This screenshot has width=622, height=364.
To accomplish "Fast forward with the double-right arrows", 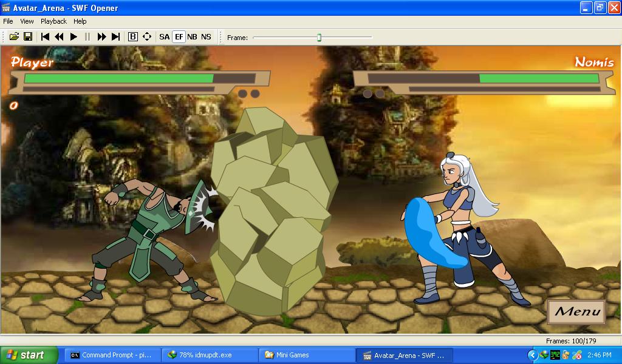I will pyautogui.click(x=101, y=37).
